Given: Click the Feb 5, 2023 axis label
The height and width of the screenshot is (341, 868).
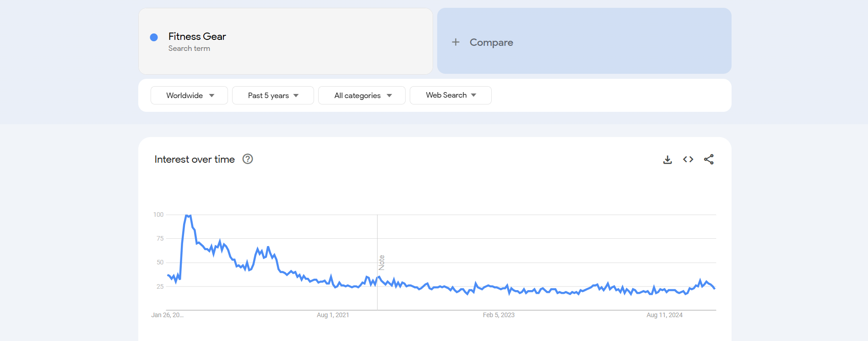Looking at the screenshot, I should pyautogui.click(x=499, y=315).
